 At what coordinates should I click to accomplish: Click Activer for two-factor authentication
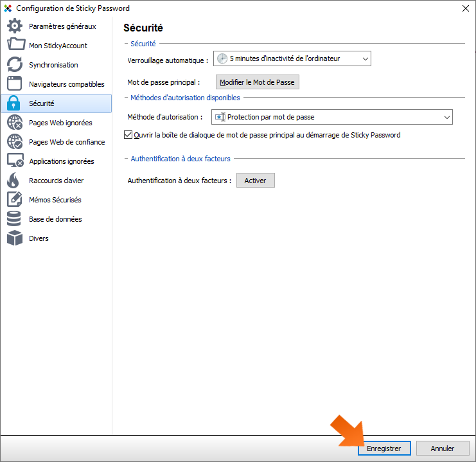255,181
